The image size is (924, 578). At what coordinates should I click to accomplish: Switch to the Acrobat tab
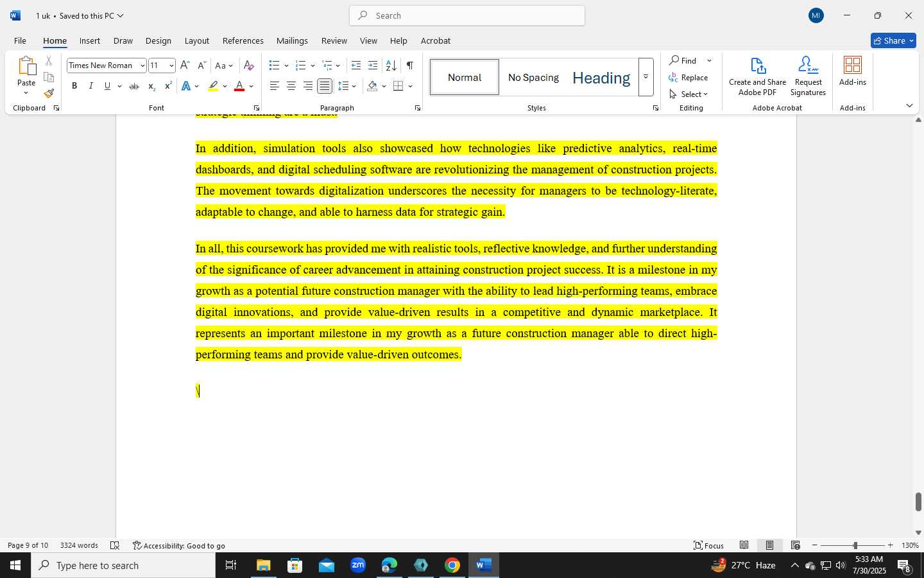coord(436,40)
